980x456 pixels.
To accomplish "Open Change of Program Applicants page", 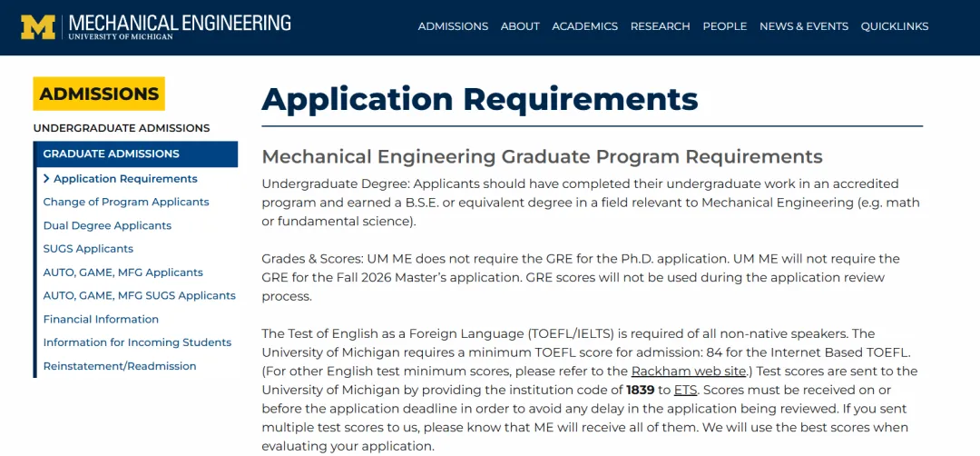I will tap(126, 202).
